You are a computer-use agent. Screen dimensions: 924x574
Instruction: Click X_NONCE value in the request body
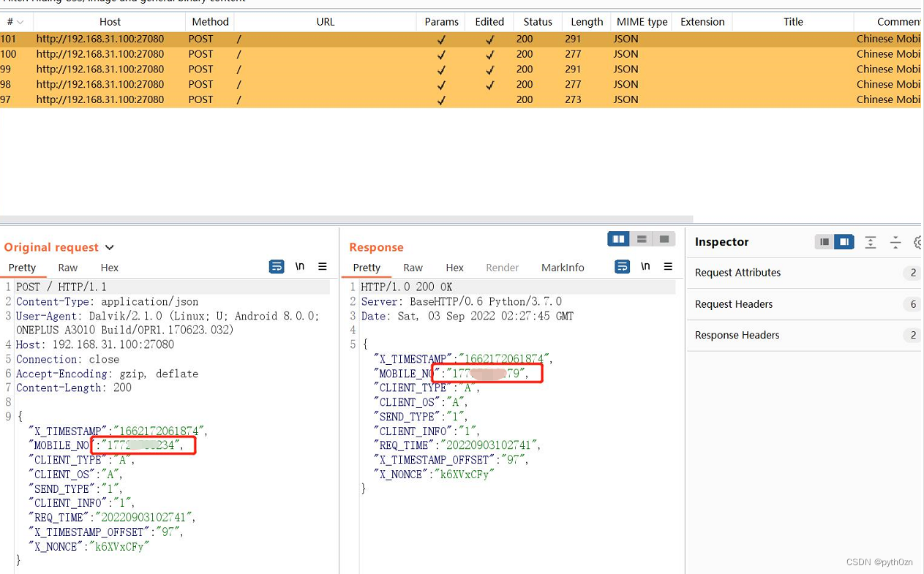119,546
